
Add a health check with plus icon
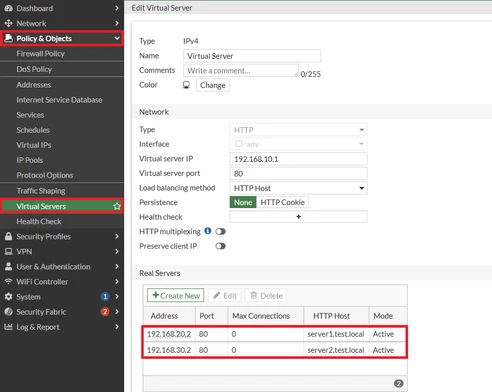298,217
